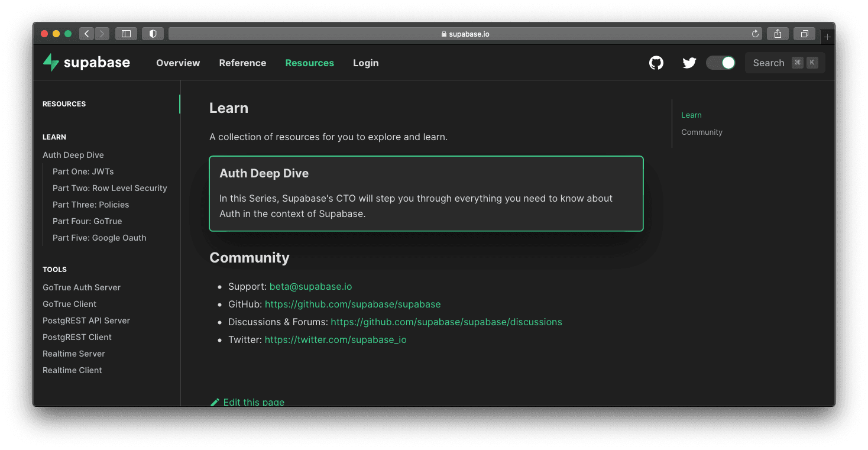
Task: Open the Auth Deep Dive card
Action: 426,193
